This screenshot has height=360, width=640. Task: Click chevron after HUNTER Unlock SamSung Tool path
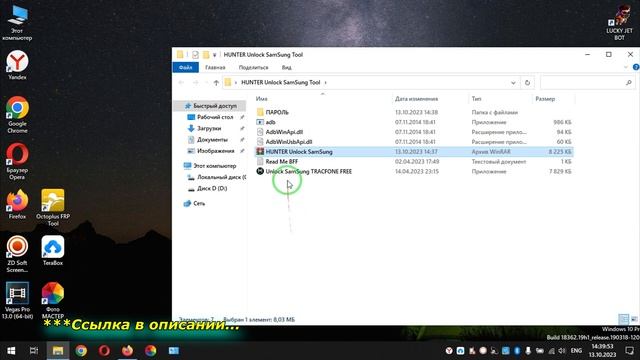[325, 82]
